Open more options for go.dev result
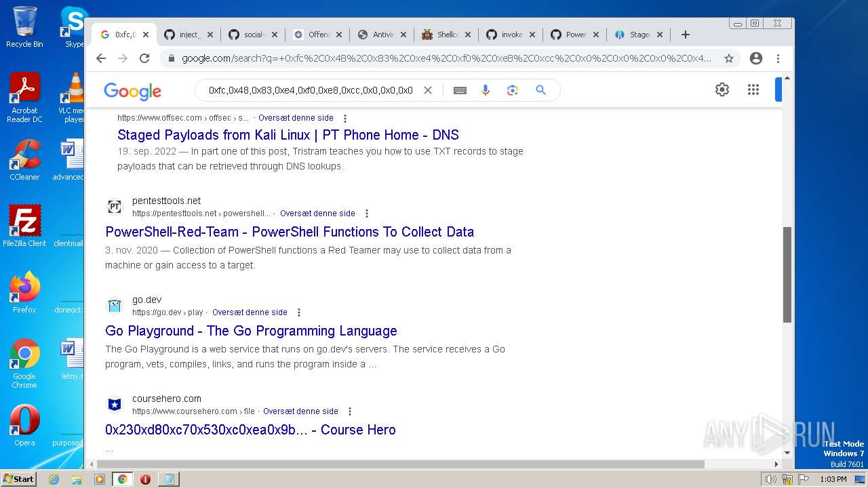The image size is (868, 488). [298, 312]
